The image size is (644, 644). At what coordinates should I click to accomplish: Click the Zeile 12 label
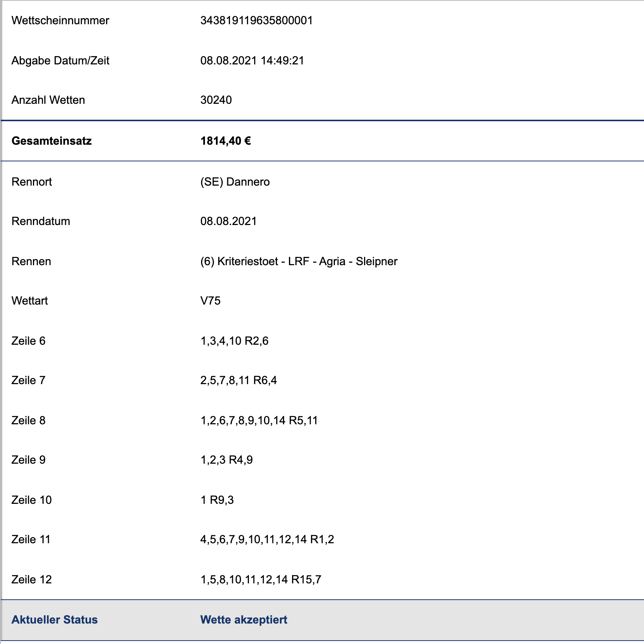click(31, 580)
